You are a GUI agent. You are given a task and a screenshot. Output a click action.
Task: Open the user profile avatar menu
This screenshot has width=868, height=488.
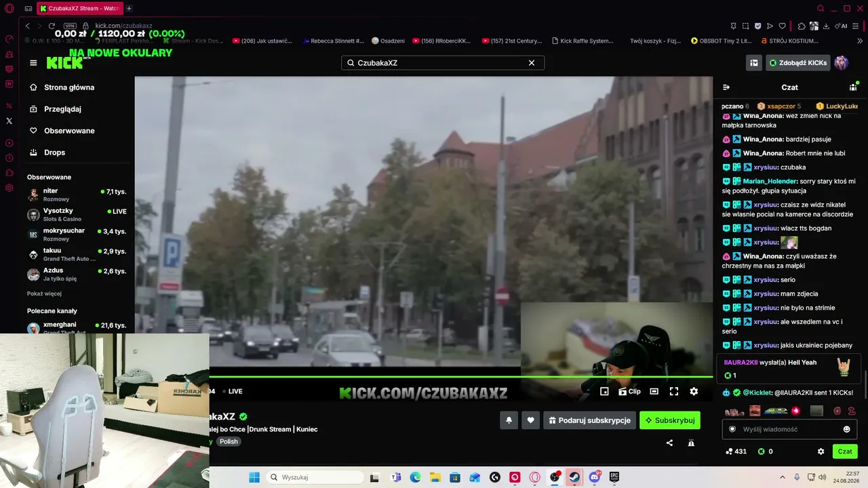pyautogui.click(x=842, y=63)
